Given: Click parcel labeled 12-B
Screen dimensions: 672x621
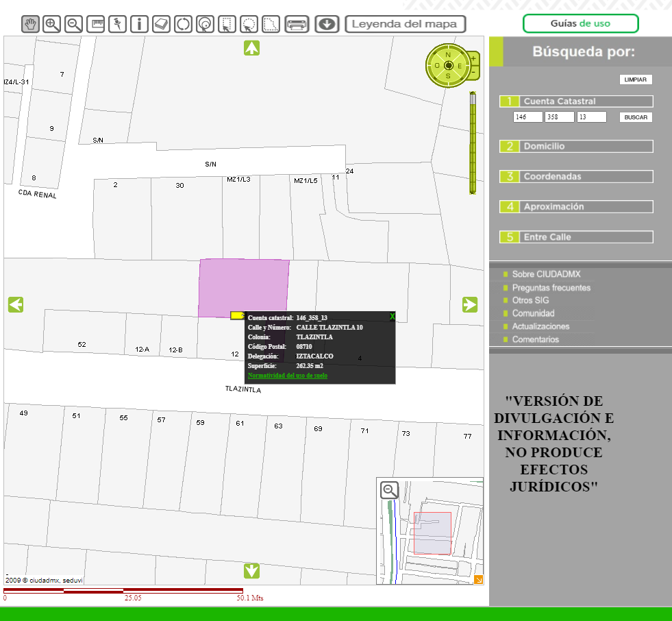Looking at the screenshot, I should [x=178, y=337].
